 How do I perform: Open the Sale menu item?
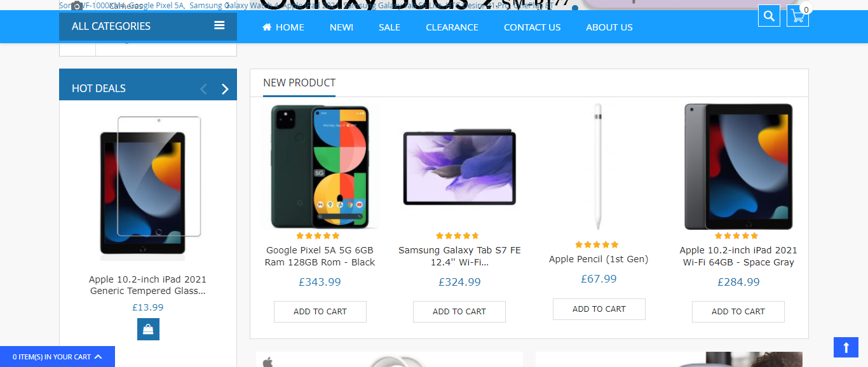[x=390, y=27]
